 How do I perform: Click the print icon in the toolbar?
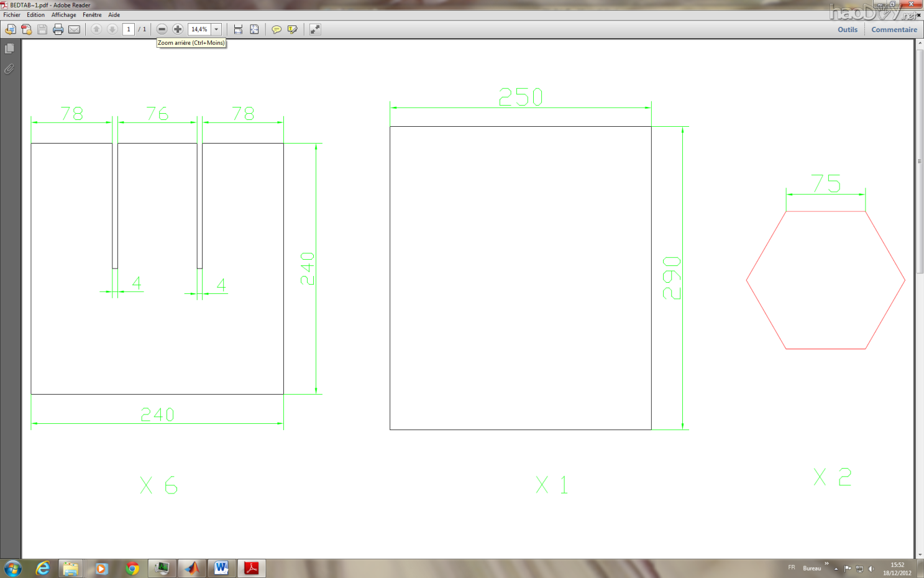[x=58, y=29]
